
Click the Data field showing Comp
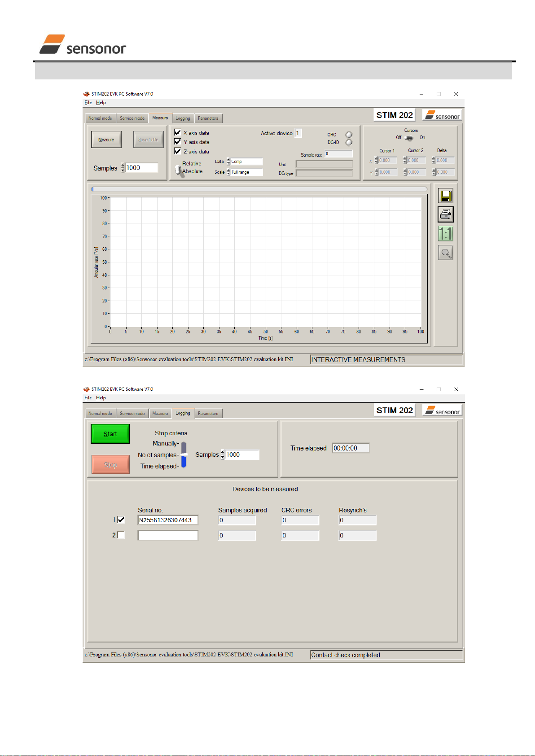tap(246, 162)
